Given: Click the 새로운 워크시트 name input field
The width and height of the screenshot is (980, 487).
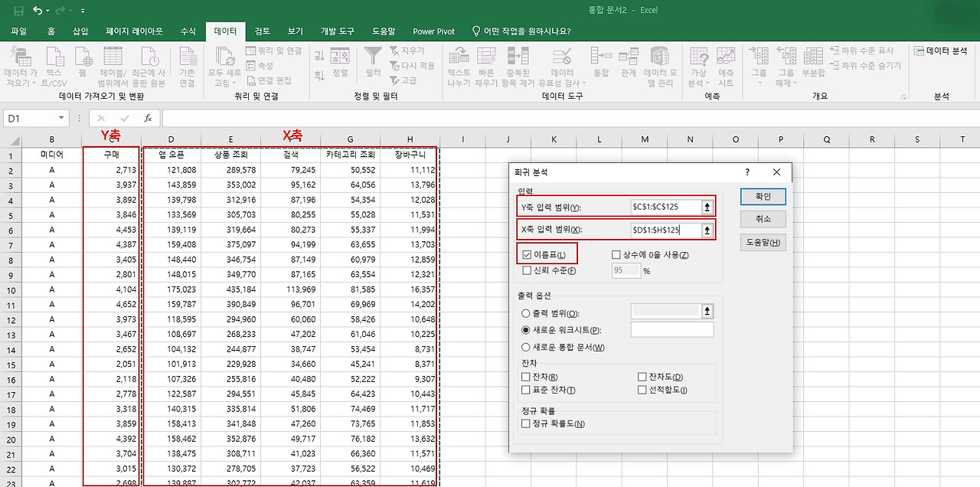Looking at the screenshot, I should coord(671,329).
